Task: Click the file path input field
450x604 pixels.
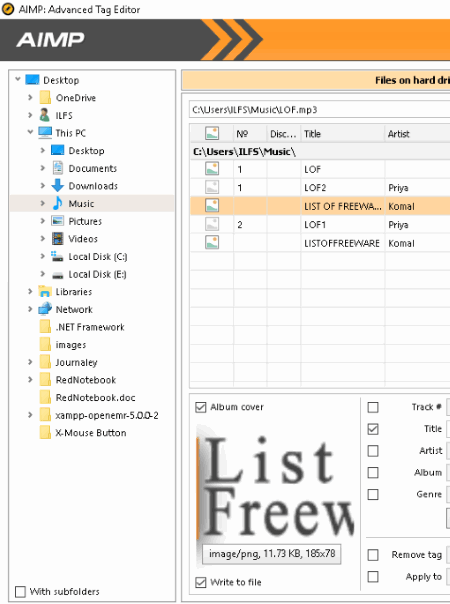Action: click(x=319, y=110)
